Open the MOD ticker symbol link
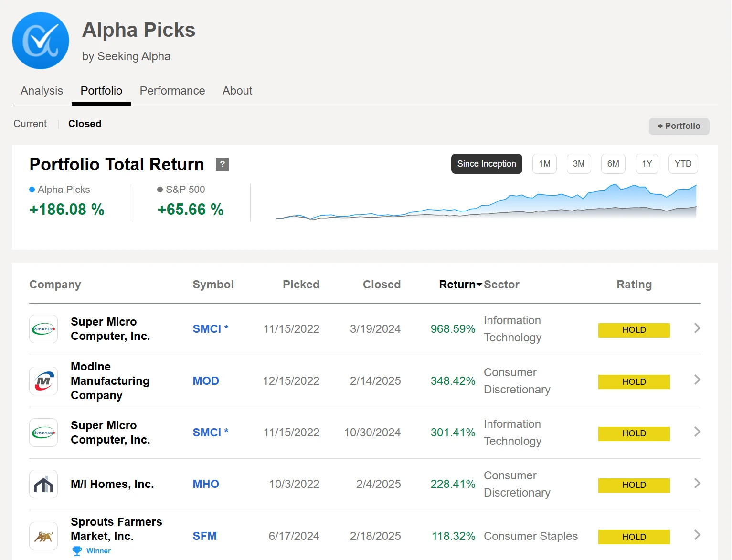Image resolution: width=732 pixels, height=560 pixels. pyautogui.click(x=206, y=381)
